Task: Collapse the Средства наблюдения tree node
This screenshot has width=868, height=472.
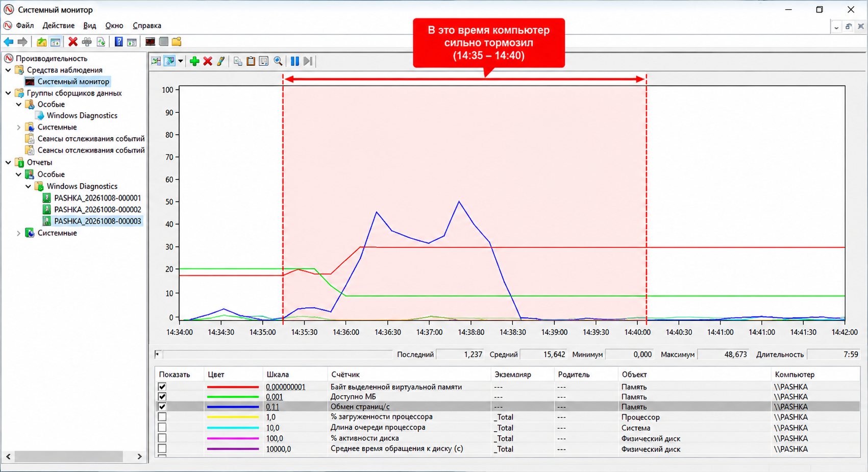Action: [x=8, y=70]
